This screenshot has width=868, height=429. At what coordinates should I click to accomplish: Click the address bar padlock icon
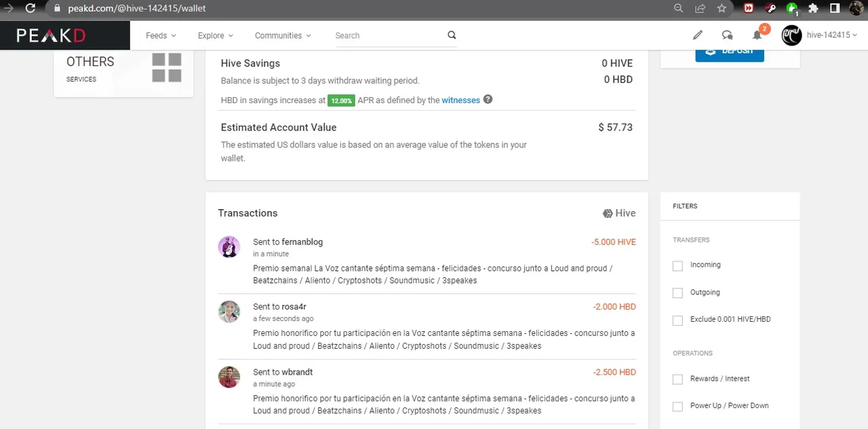click(x=57, y=8)
